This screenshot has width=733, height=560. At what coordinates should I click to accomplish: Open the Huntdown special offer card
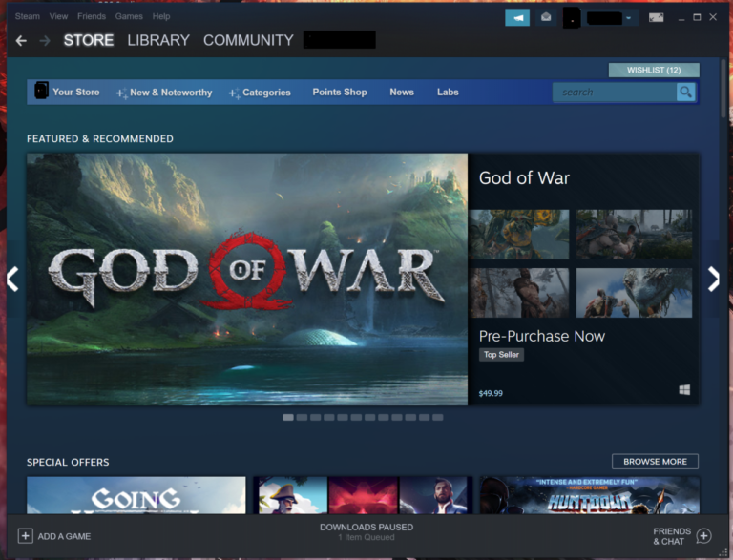(590, 495)
